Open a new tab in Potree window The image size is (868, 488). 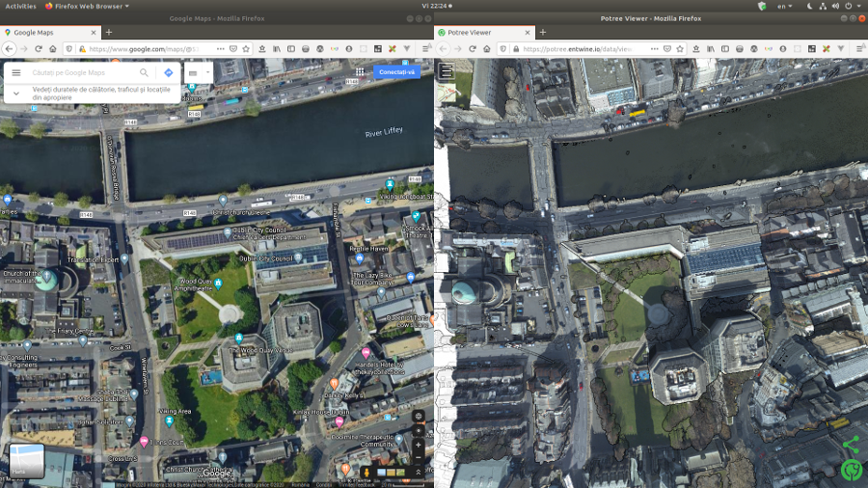542,33
